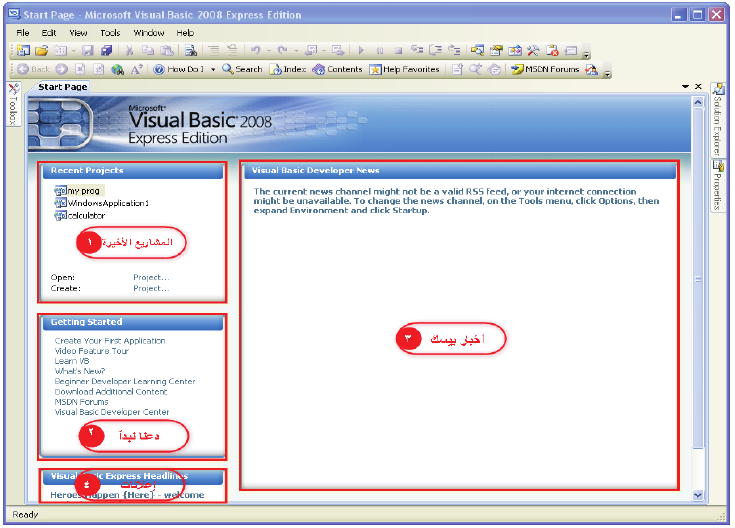Open the active files dropdown arrow beside tab close
This screenshot has height=528, width=735.
coord(685,86)
